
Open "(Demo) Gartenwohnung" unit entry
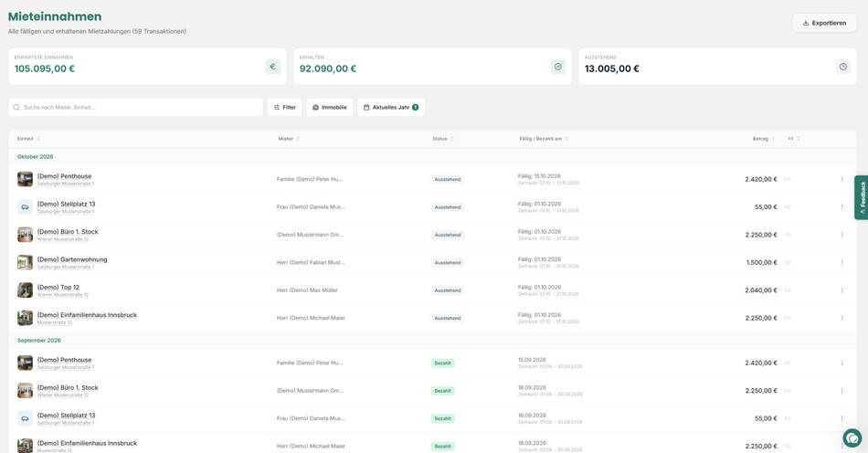(x=72, y=259)
